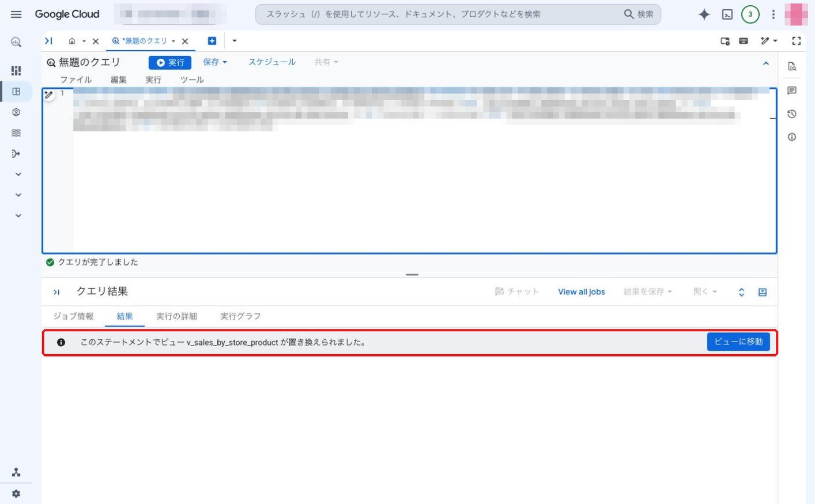Select the BigQuery Studio sidebar icon
The image size is (815, 504).
pyautogui.click(x=16, y=92)
